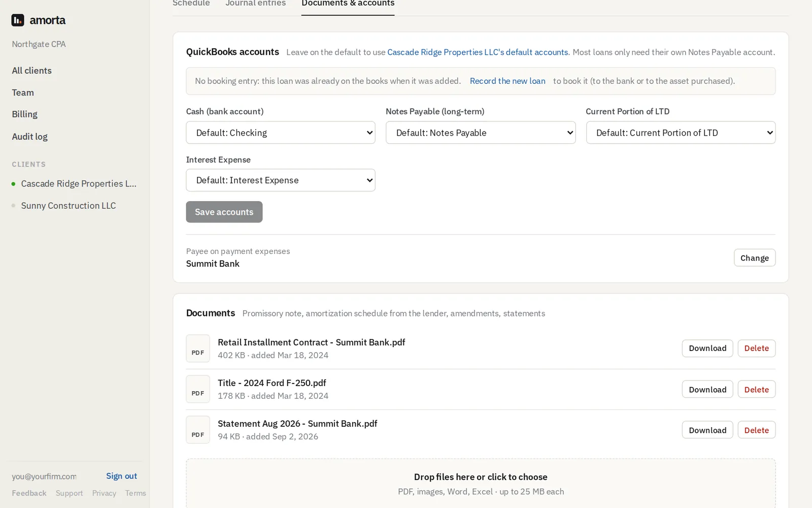Select Sunny Construction LLC client
Image resolution: width=812 pixels, height=508 pixels.
pyautogui.click(x=69, y=206)
